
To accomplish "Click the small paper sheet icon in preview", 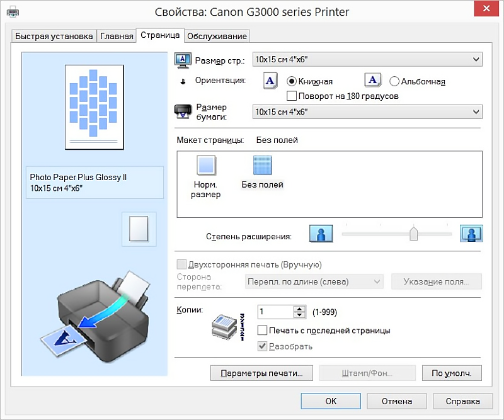I will point(139,229).
